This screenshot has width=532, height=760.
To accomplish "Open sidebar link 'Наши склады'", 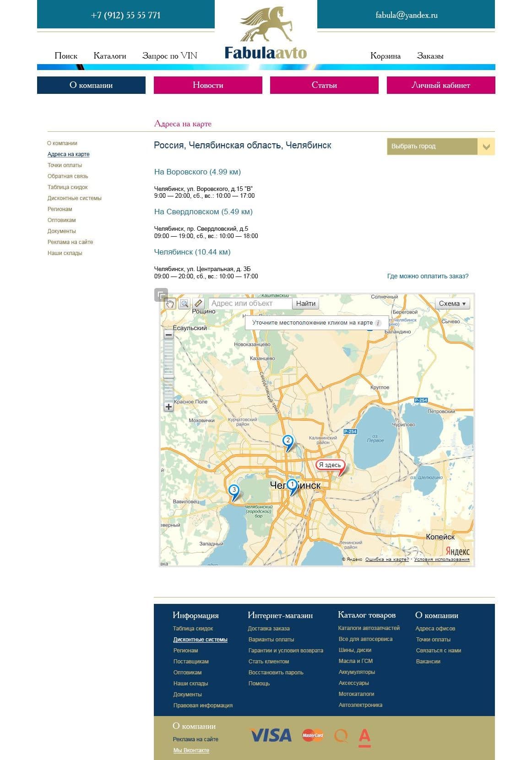I will point(65,253).
